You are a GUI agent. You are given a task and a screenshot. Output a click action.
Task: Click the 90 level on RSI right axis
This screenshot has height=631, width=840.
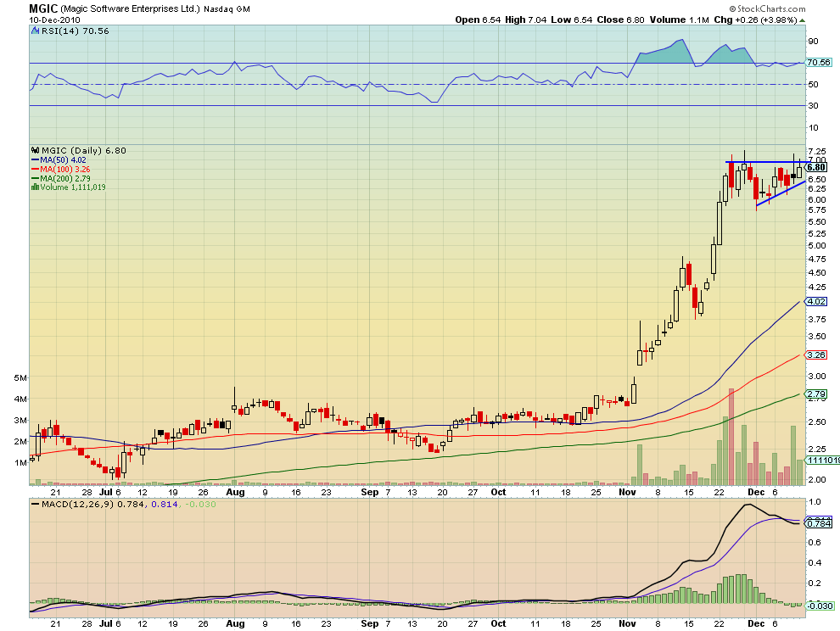tap(813, 42)
